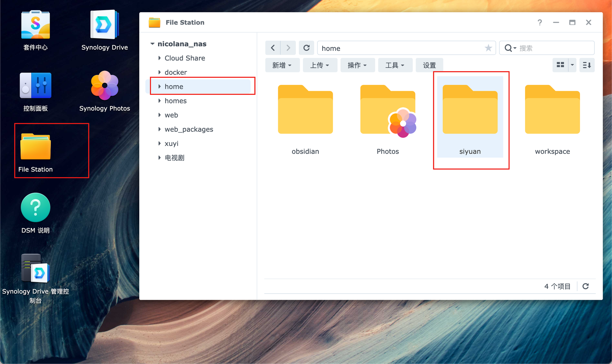Viewport: 612px width, 364px height.
Task: Click the 设置 settings button
Action: pos(429,65)
